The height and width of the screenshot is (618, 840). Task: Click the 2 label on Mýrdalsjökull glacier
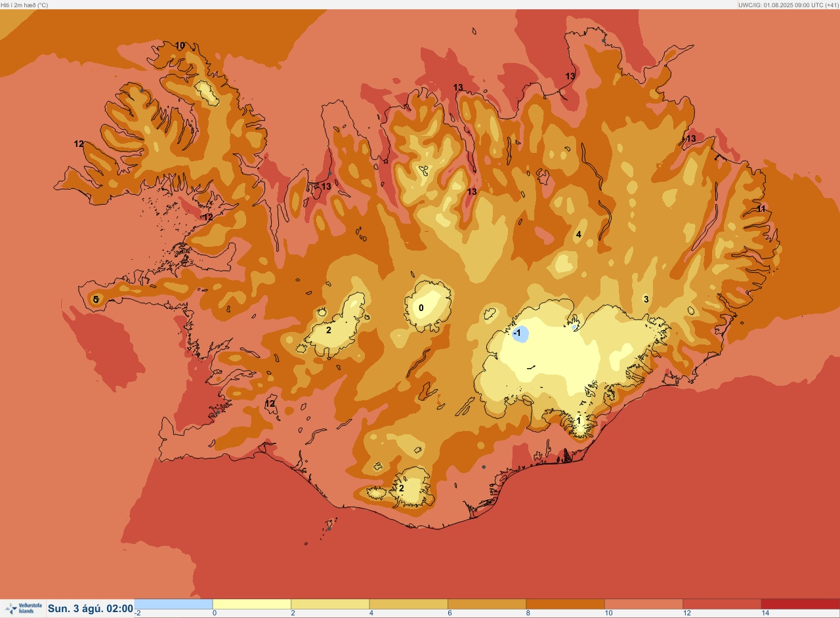[x=402, y=488]
